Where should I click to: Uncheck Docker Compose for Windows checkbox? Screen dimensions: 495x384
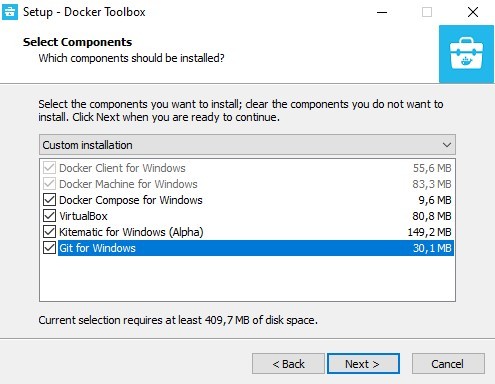coord(49,200)
